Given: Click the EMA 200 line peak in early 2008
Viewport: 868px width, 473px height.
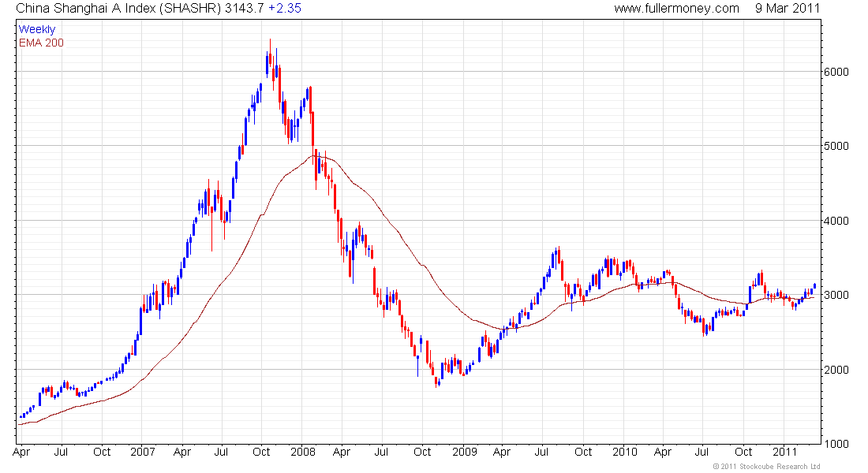Looking at the screenshot, I should coord(314,155).
